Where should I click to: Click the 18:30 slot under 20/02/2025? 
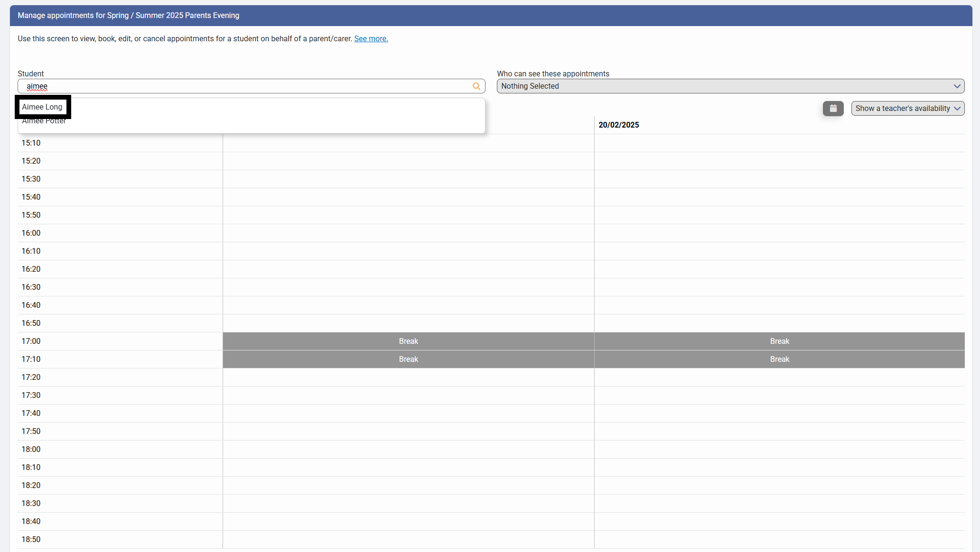(779, 504)
